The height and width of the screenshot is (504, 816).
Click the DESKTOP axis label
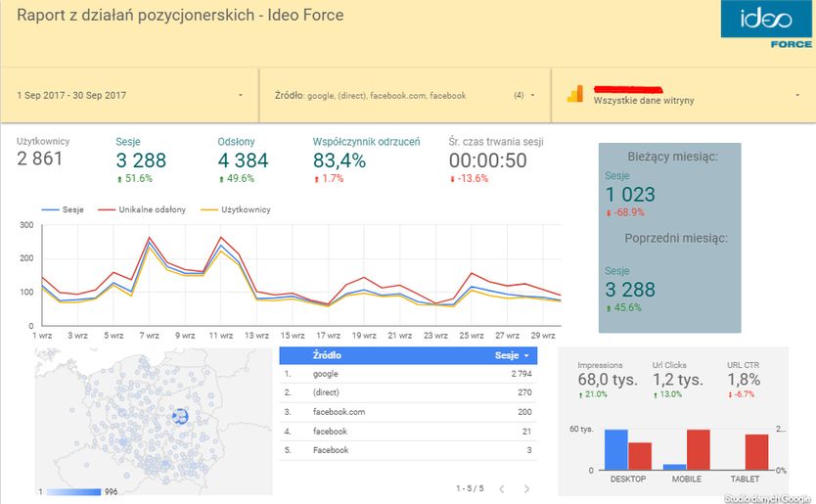627,479
